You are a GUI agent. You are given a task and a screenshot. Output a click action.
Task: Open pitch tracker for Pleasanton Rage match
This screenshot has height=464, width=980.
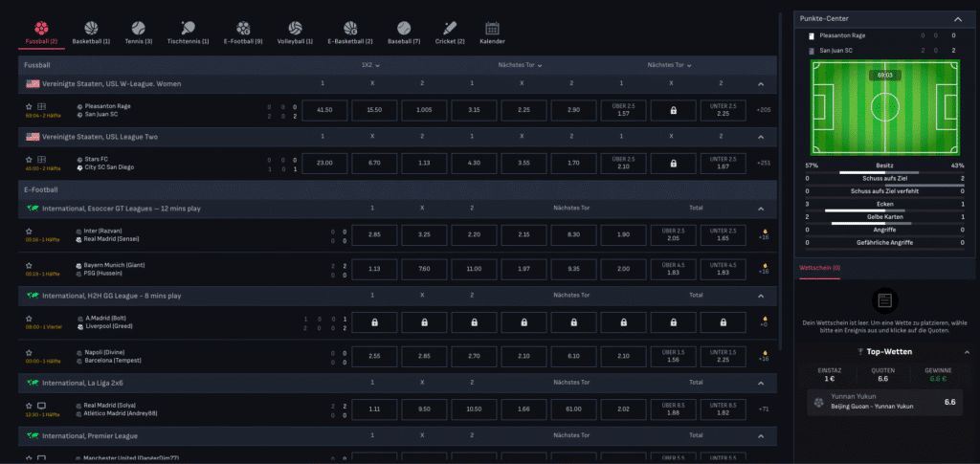tap(41, 107)
